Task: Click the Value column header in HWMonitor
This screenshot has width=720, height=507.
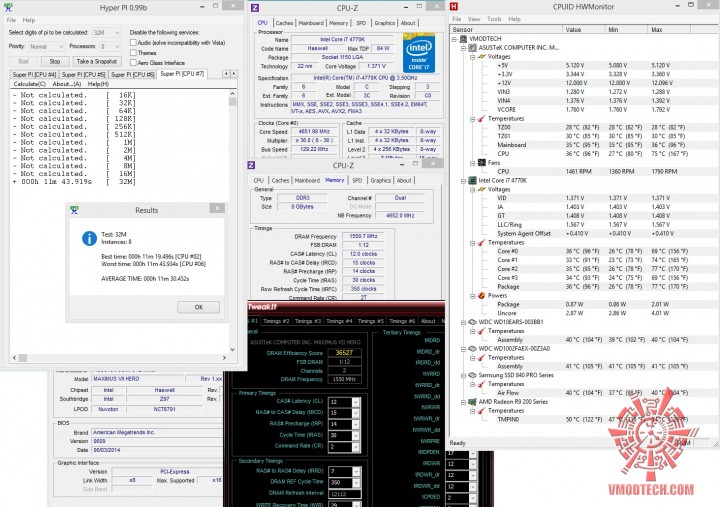Action: click(x=583, y=29)
